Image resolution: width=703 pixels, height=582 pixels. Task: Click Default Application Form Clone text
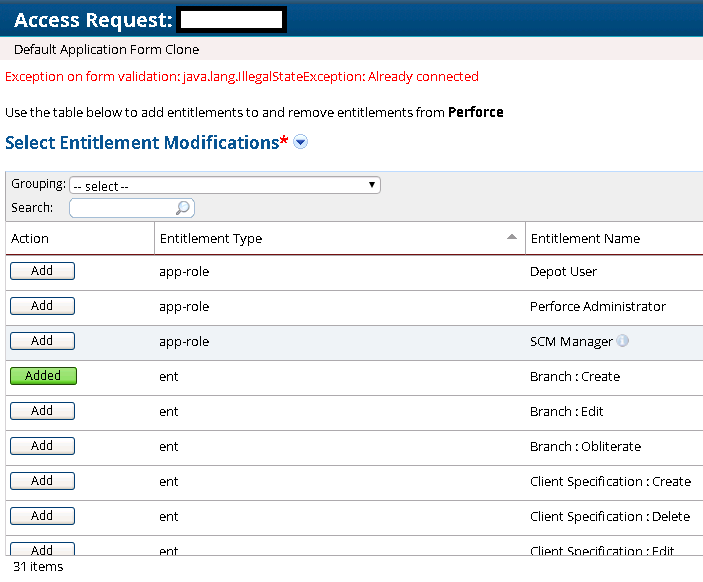106,49
